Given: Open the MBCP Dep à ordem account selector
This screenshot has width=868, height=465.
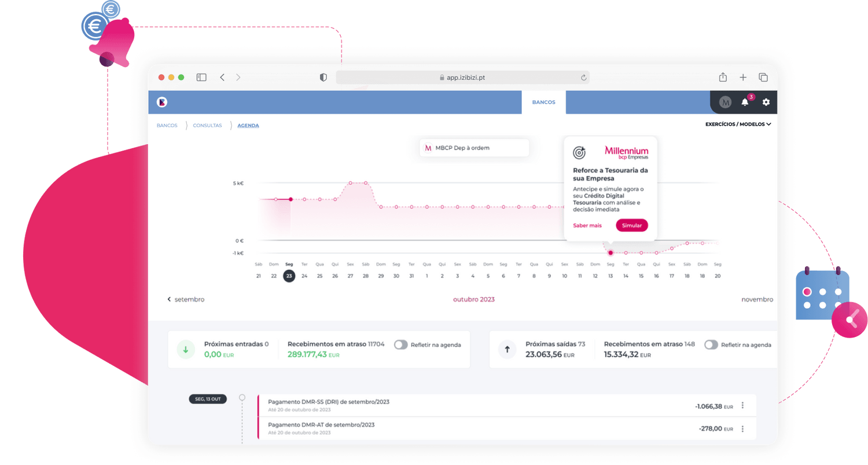Looking at the screenshot, I should (475, 148).
